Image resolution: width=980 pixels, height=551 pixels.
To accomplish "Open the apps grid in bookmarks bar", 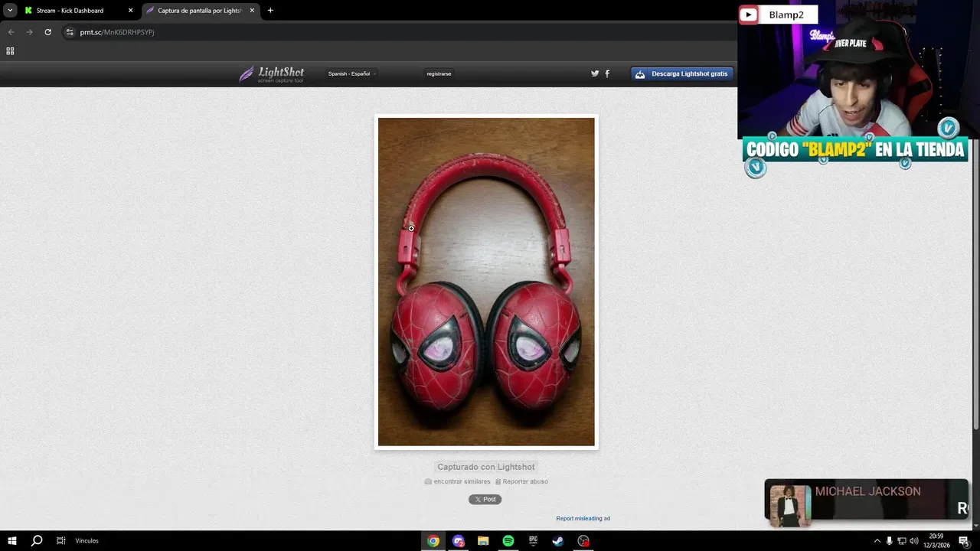I will coord(10,51).
